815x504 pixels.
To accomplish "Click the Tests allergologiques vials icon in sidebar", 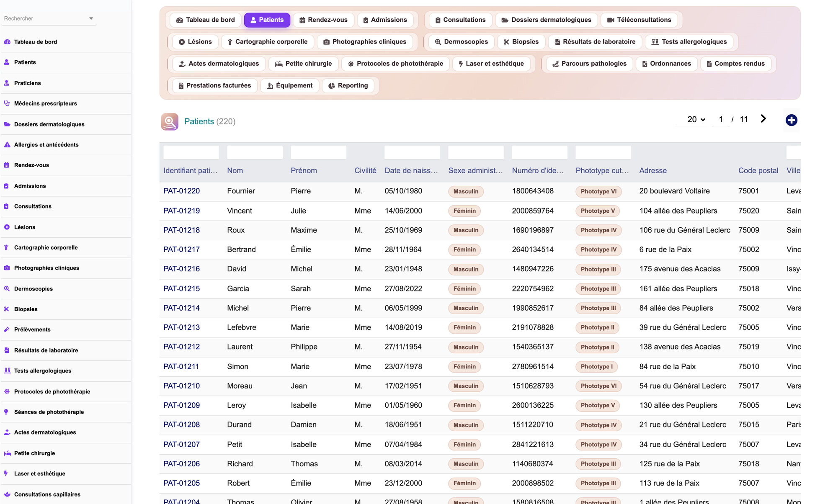I will coord(7,371).
